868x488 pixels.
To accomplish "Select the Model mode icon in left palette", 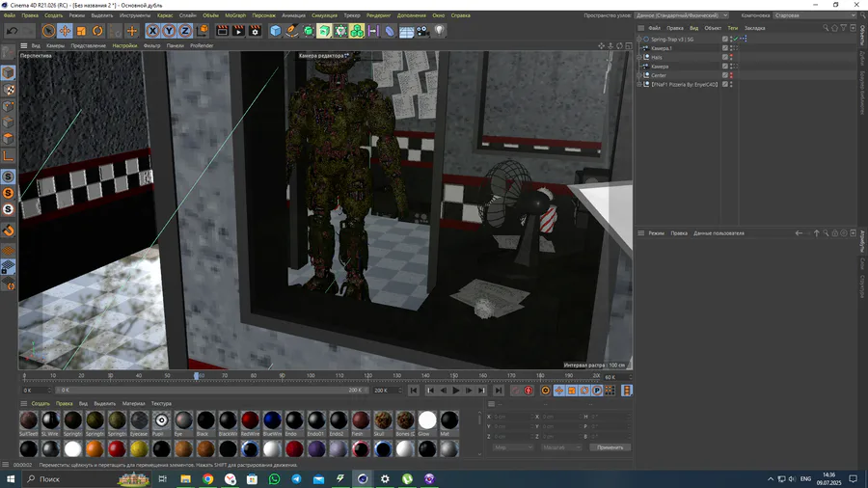I will [x=9, y=72].
